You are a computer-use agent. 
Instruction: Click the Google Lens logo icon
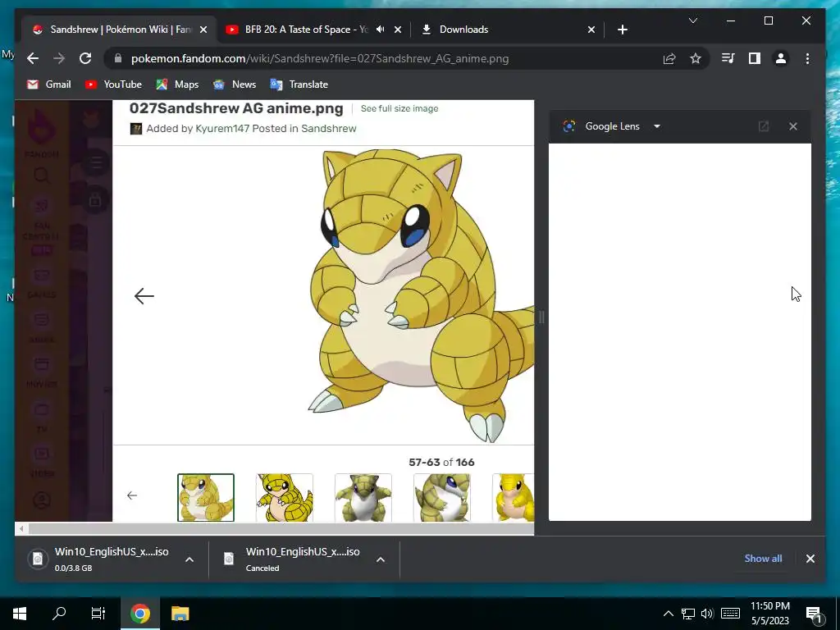click(569, 126)
